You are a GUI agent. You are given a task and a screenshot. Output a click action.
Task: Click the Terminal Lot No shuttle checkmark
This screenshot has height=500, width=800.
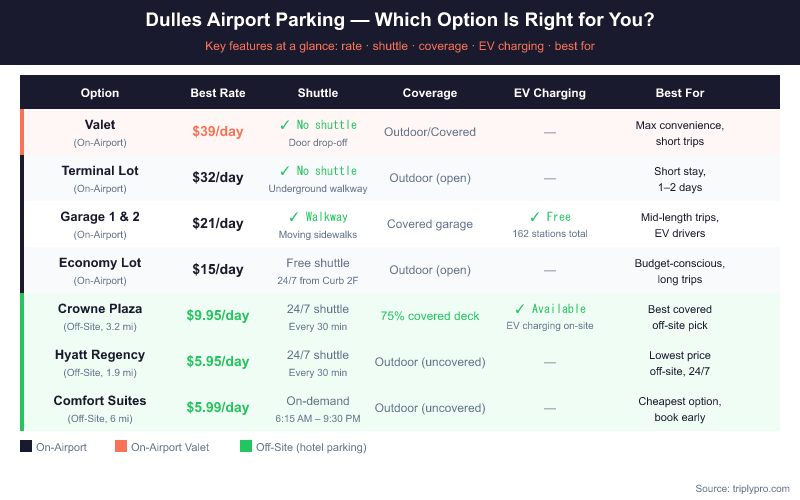coord(285,171)
